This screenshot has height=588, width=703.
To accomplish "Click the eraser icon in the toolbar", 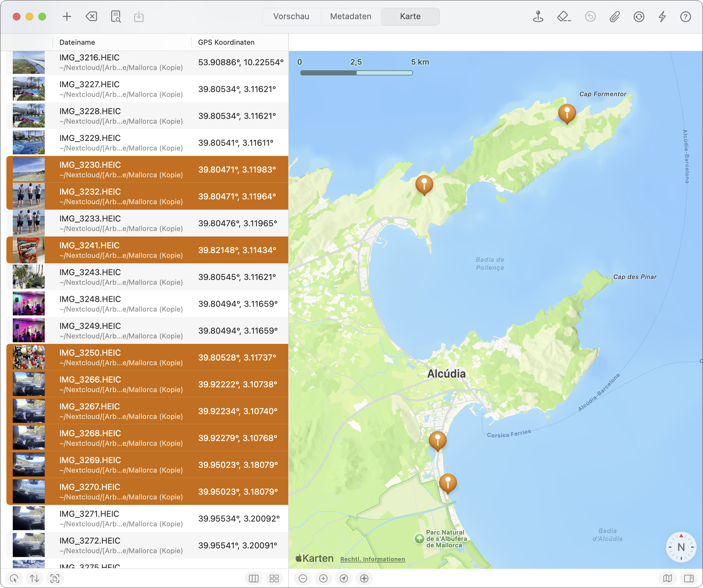I will (x=564, y=16).
